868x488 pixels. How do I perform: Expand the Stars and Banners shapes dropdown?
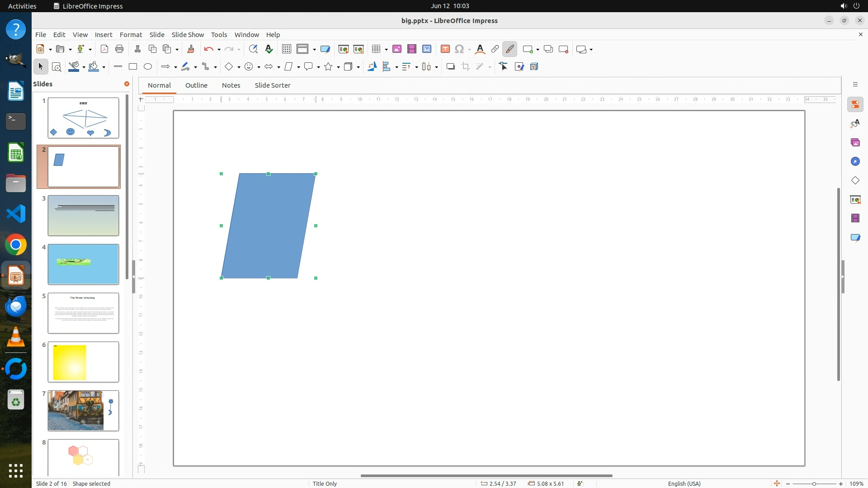pyautogui.click(x=338, y=67)
